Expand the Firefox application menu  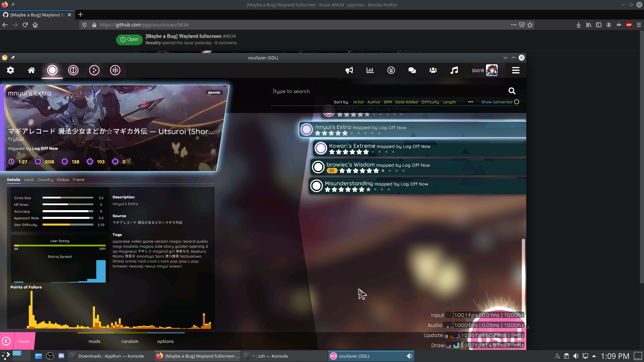click(639, 25)
